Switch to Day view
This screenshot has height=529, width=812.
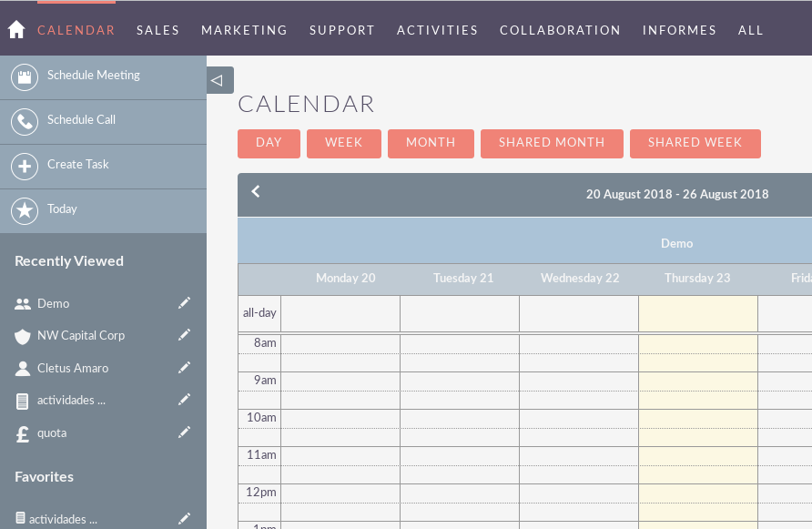[x=269, y=143]
